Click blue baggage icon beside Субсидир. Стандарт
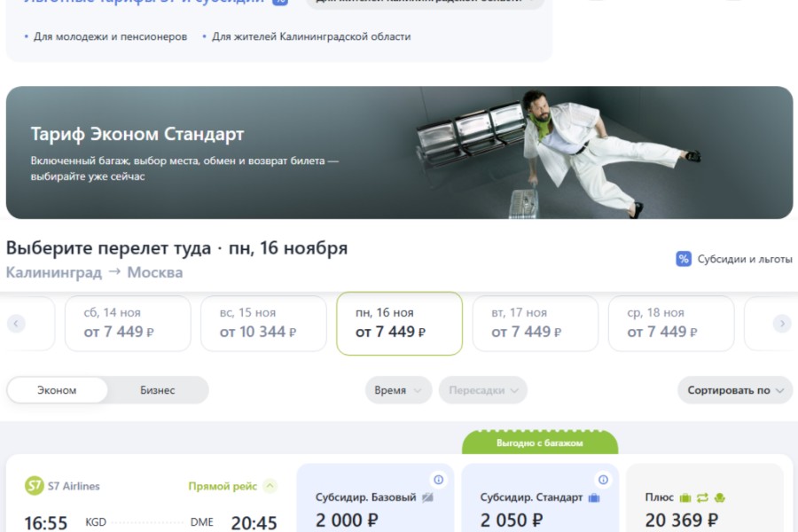 click(x=594, y=497)
